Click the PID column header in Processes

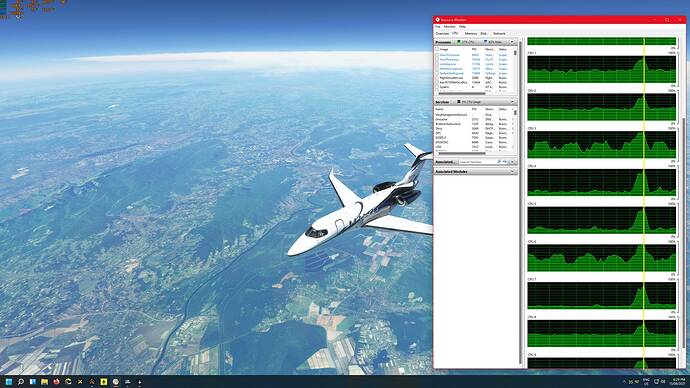pyautogui.click(x=474, y=49)
